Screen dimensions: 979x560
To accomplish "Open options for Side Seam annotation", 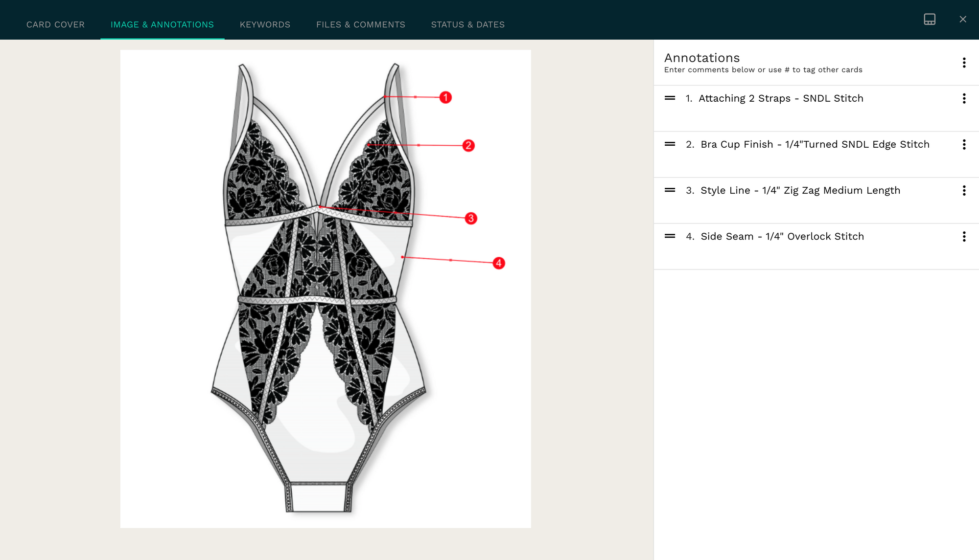I will click(x=964, y=237).
